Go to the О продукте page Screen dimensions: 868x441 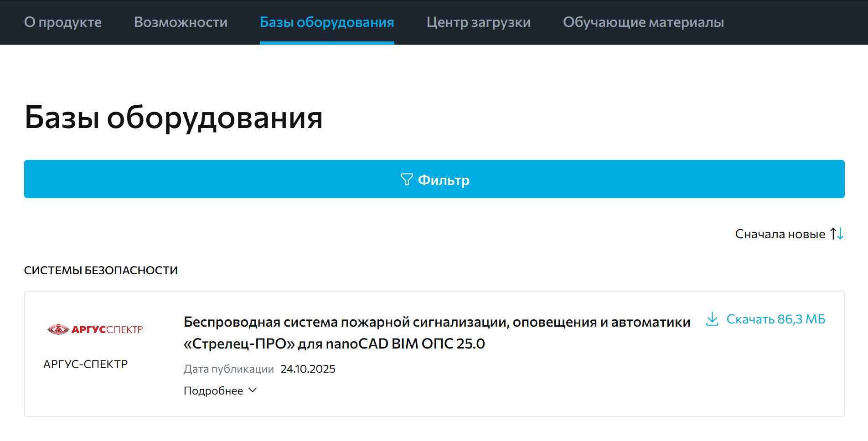63,22
